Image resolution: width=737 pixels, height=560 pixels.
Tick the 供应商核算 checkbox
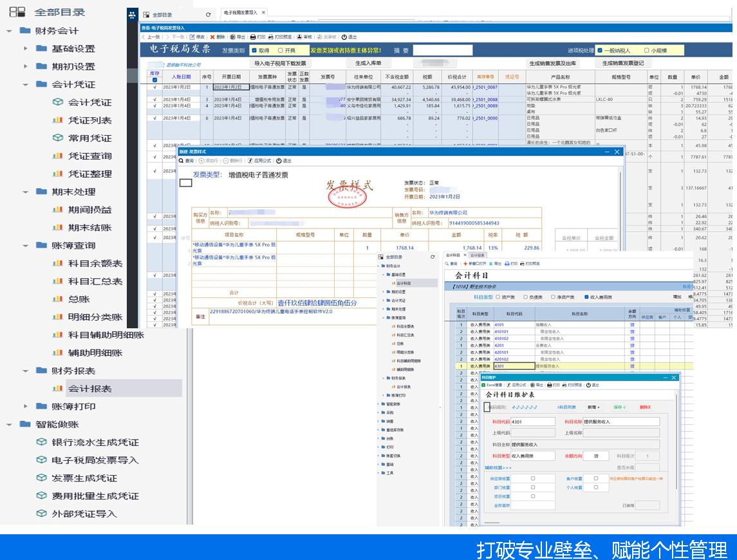point(532,479)
